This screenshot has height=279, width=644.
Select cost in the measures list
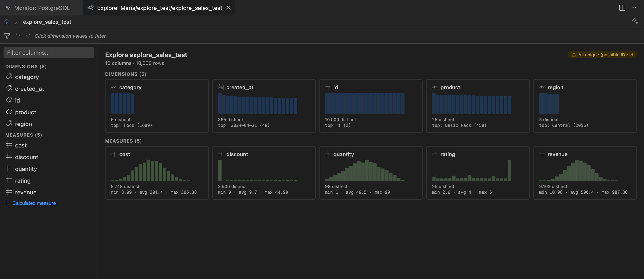pos(49,145)
